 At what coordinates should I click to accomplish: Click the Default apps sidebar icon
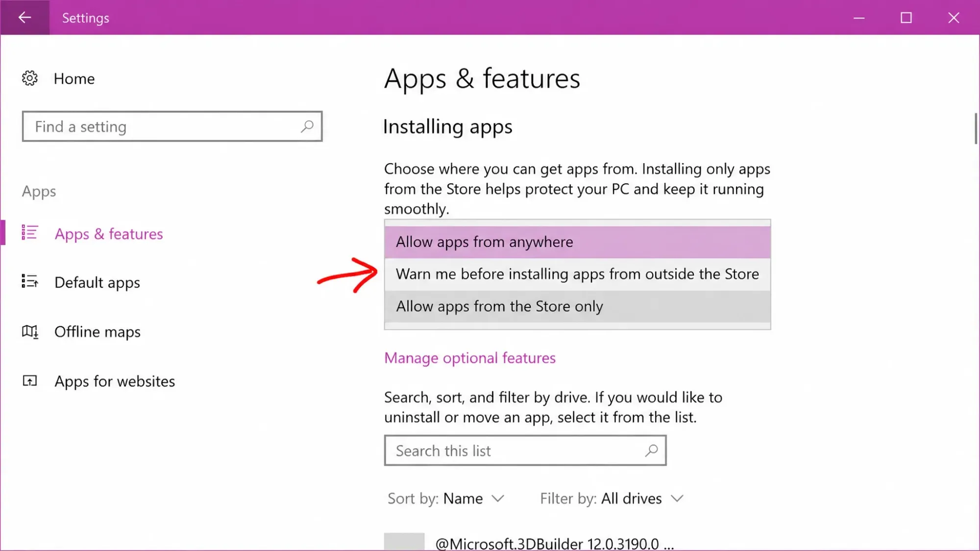[30, 281]
